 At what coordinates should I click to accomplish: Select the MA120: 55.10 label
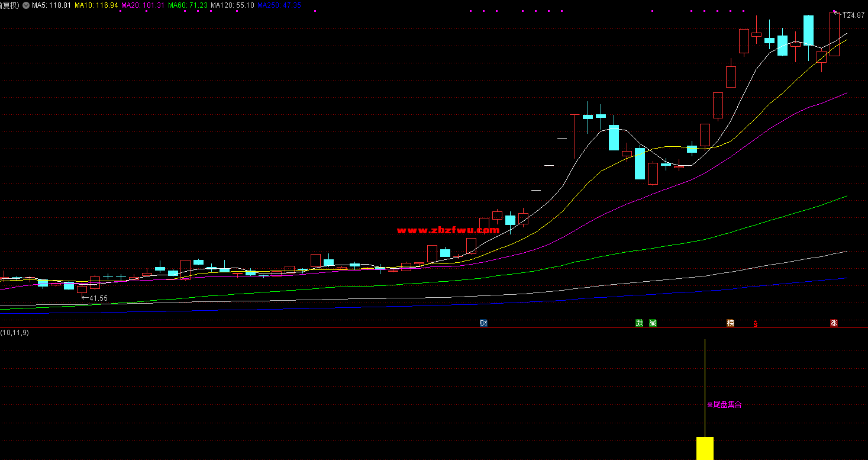pos(233,5)
